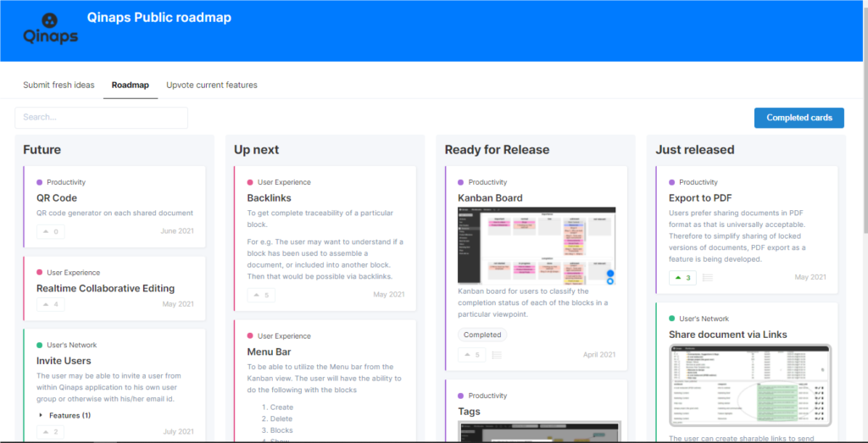Upvote the Kanban Board card
Viewport: 868px width, 443px height.
(x=472, y=355)
